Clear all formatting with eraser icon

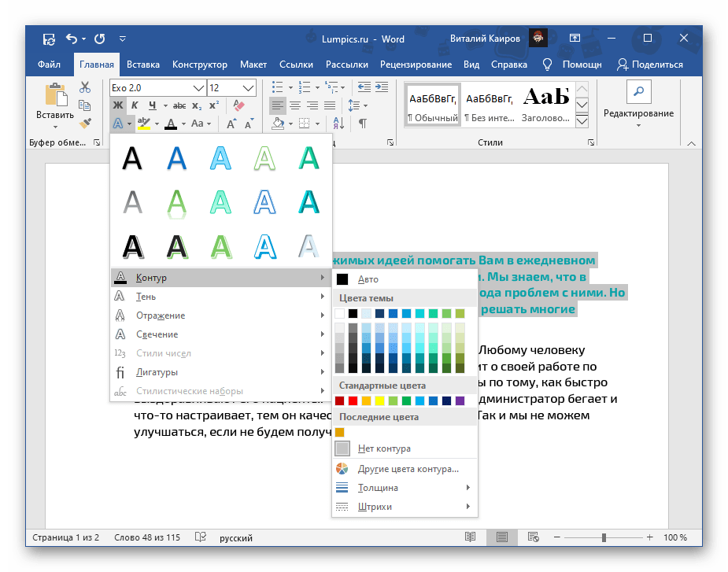(238, 105)
